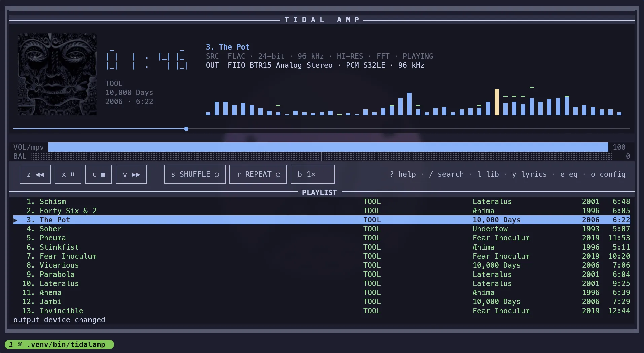This screenshot has height=353, width=644.
Task: Open the lib library view
Action: [x=488, y=174]
